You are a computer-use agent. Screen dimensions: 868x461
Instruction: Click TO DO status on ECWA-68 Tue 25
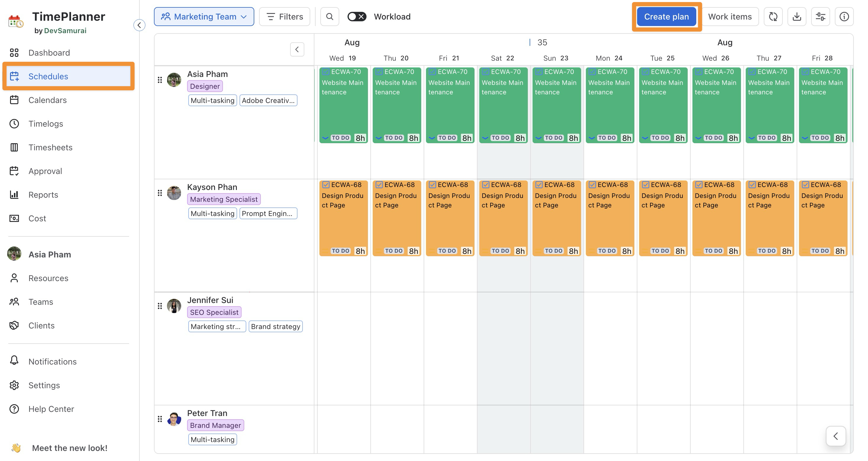660,251
